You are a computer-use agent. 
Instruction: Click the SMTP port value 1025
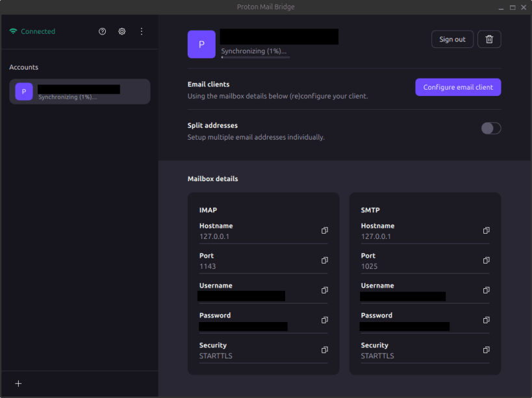click(x=369, y=266)
